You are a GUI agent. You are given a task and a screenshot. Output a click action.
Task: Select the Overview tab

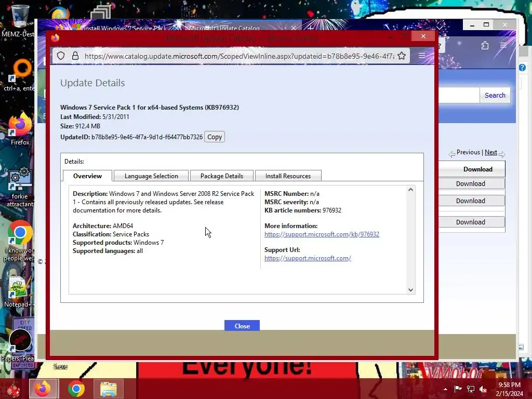pyautogui.click(x=87, y=176)
